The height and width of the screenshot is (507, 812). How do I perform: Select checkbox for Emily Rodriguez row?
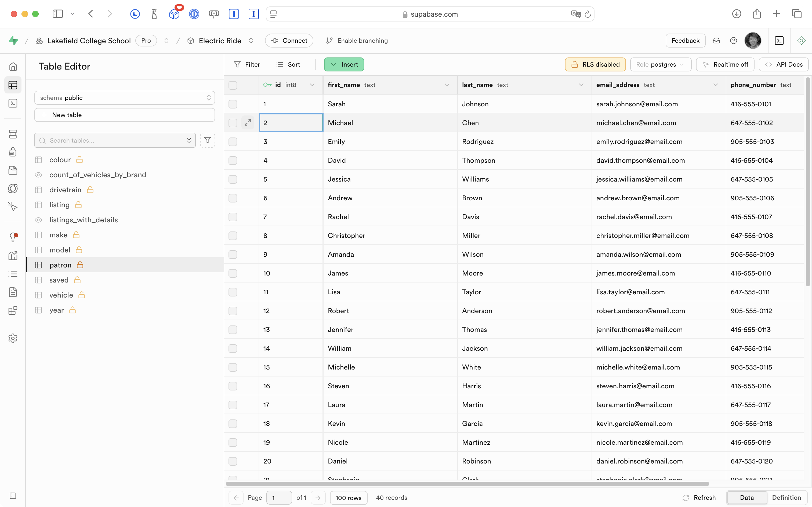tap(233, 142)
